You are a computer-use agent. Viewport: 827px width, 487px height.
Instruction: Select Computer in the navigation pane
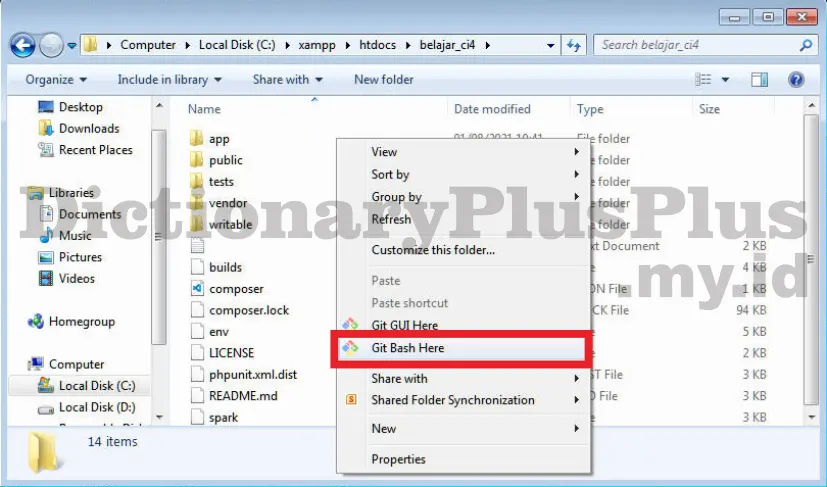click(66, 364)
